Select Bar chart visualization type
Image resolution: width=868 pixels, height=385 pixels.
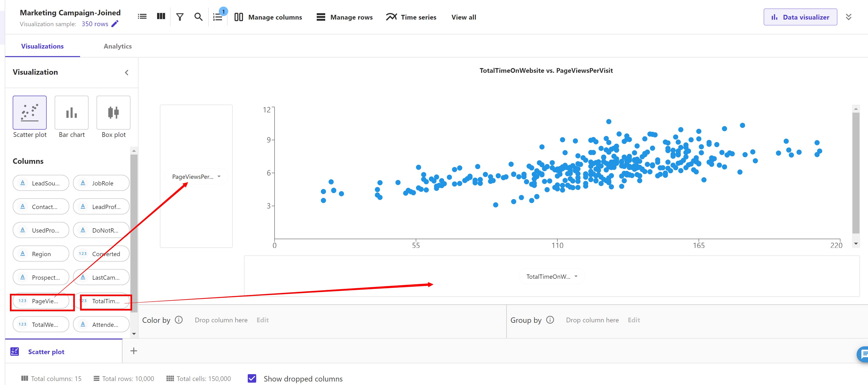(71, 113)
